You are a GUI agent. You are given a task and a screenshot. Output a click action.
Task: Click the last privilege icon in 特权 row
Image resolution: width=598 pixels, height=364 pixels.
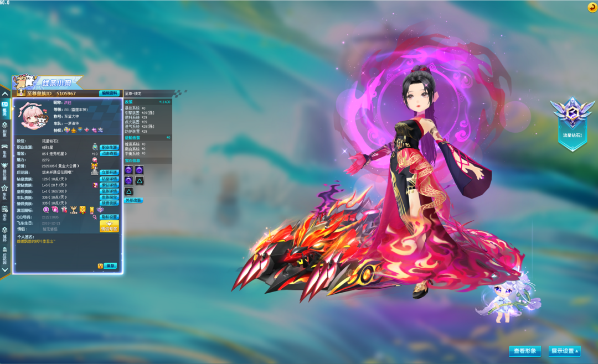[100, 130]
